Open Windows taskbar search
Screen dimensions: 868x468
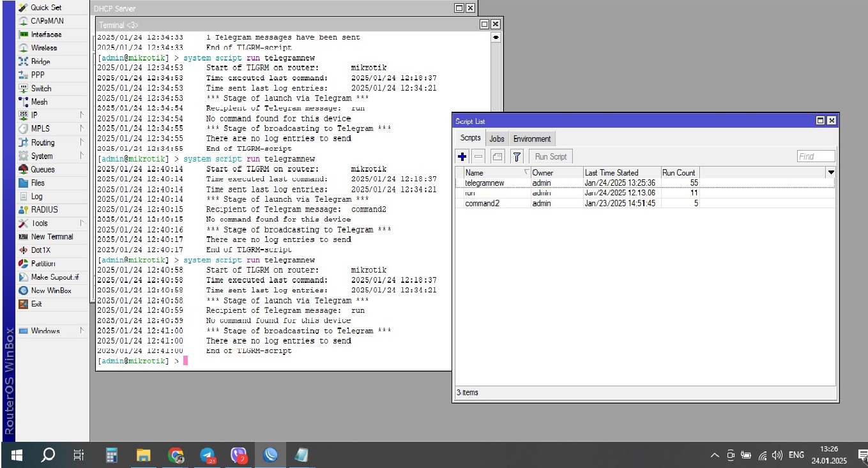point(48,455)
